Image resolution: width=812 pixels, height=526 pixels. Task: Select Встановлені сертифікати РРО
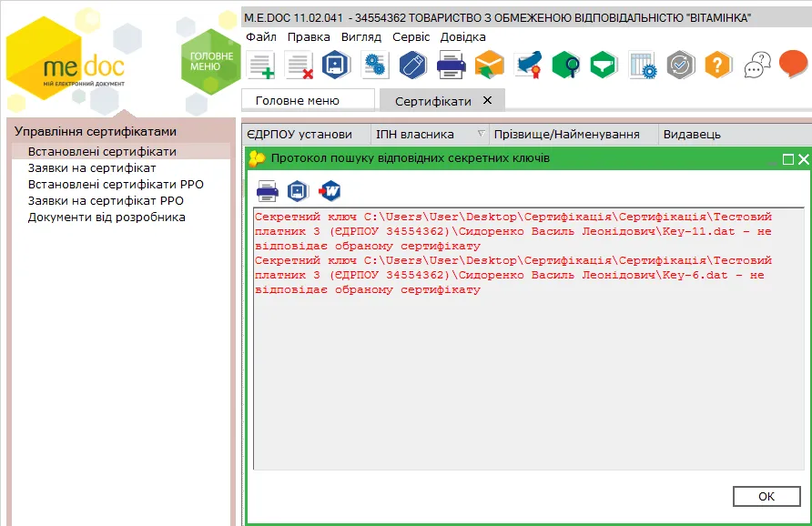click(121, 185)
